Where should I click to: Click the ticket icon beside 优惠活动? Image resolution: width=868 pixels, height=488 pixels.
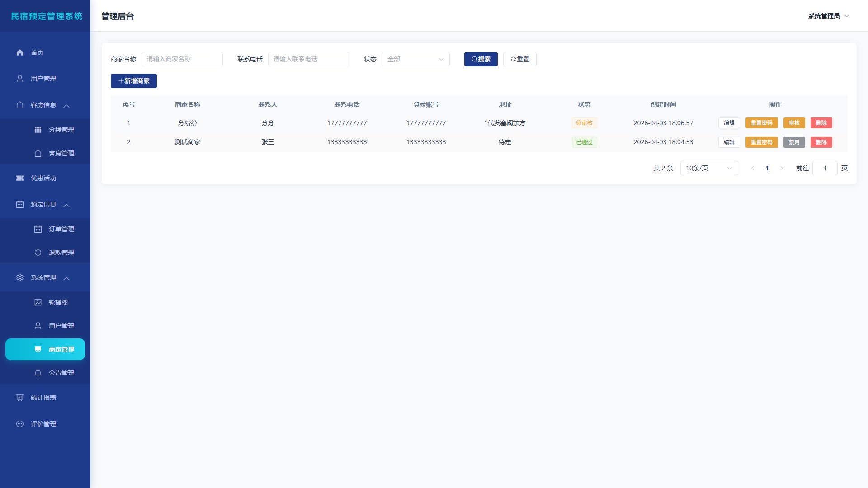pos(20,178)
